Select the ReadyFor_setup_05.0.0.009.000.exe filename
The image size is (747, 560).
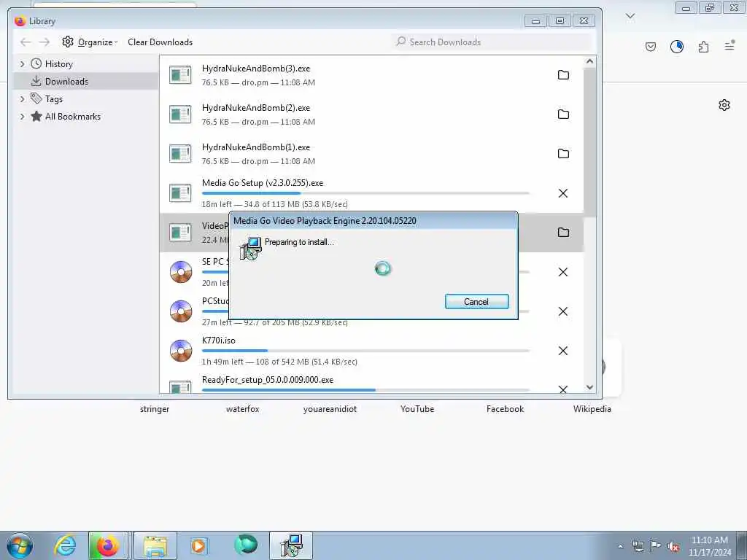pos(267,379)
